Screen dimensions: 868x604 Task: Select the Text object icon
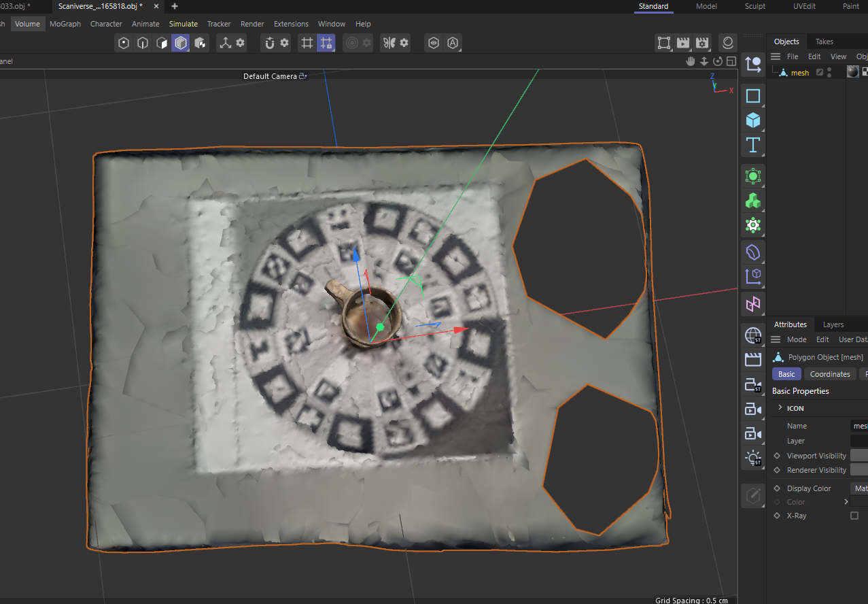tap(752, 144)
